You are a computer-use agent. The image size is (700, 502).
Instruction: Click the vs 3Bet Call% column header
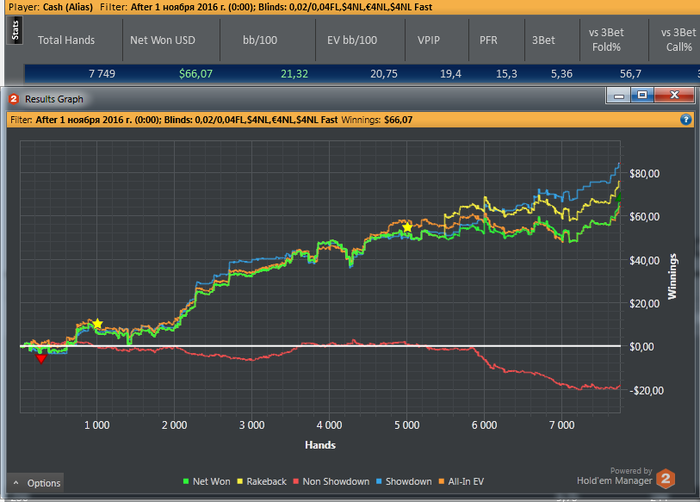pyautogui.click(x=679, y=40)
